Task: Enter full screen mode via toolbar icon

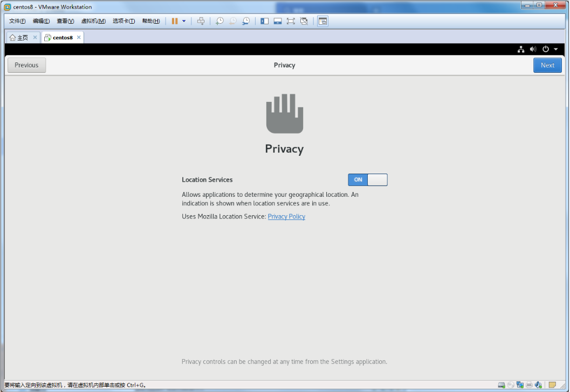Action: click(291, 21)
